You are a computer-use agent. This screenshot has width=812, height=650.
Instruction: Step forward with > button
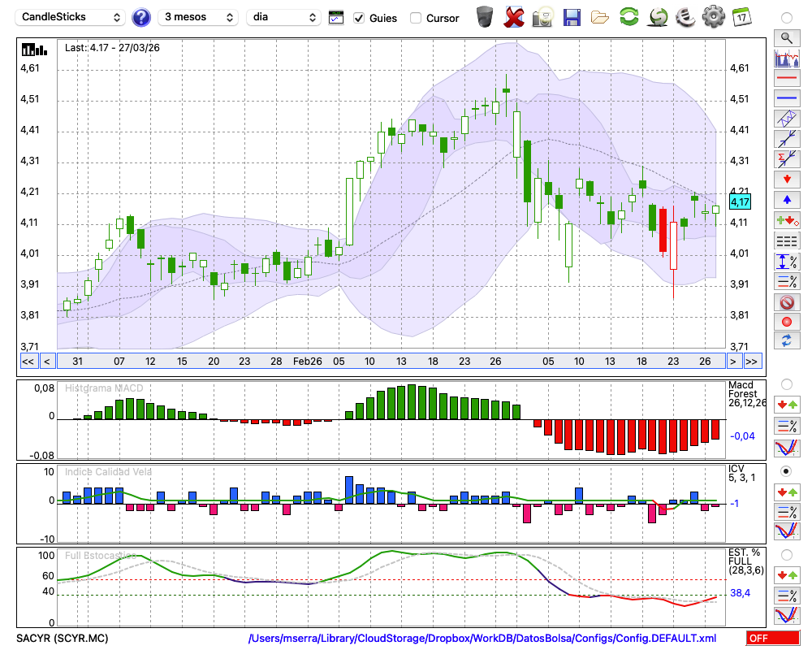coord(732,362)
